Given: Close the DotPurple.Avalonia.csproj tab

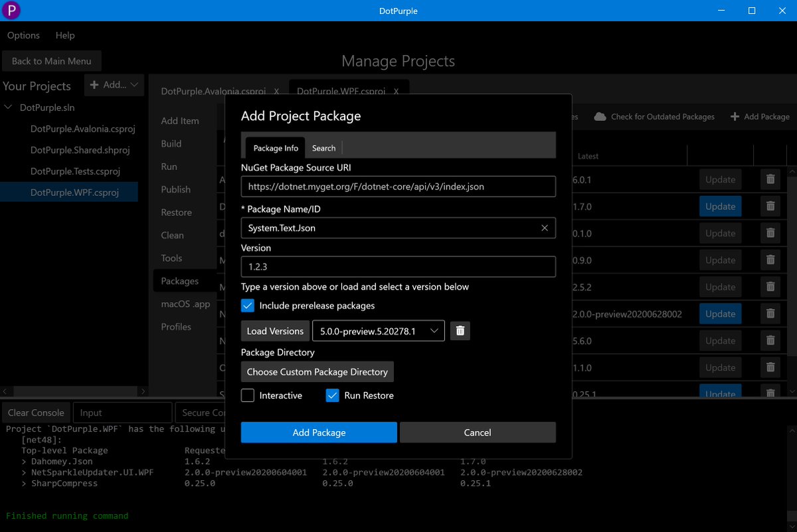Looking at the screenshot, I should point(276,92).
